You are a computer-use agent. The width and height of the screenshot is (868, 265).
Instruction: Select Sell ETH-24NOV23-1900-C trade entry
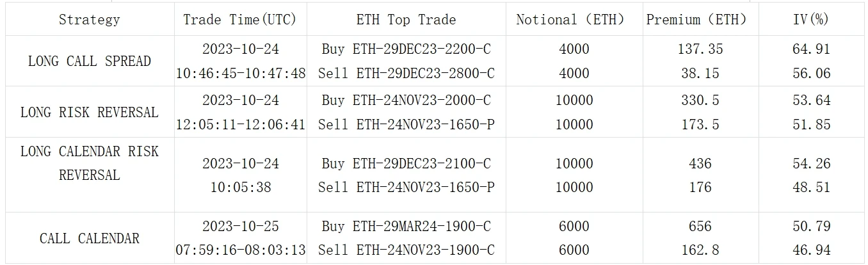point(406,251)
